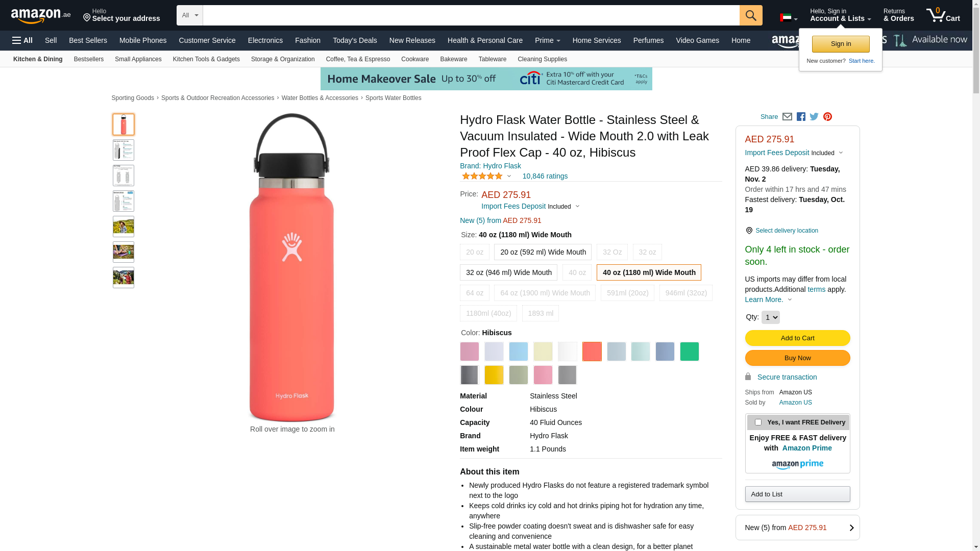Open Today's Deals in navigation bar
The height and width of the screenshot is (551, 980).
pyautogui.click(x=355, y=40)
